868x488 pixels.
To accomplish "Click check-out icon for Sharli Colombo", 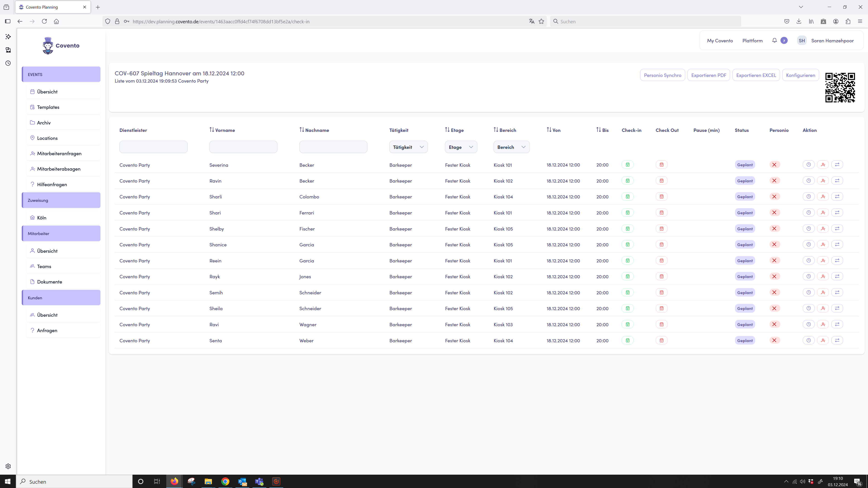I will [x=661, y=196].
